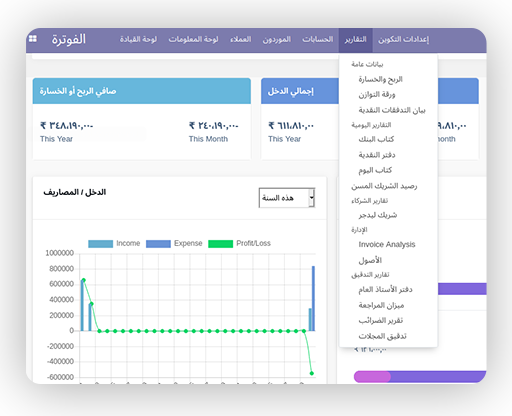This screenshot has width=512, height=416.
Task: Toggle Expense legend color box
Action: pos(158,244)
